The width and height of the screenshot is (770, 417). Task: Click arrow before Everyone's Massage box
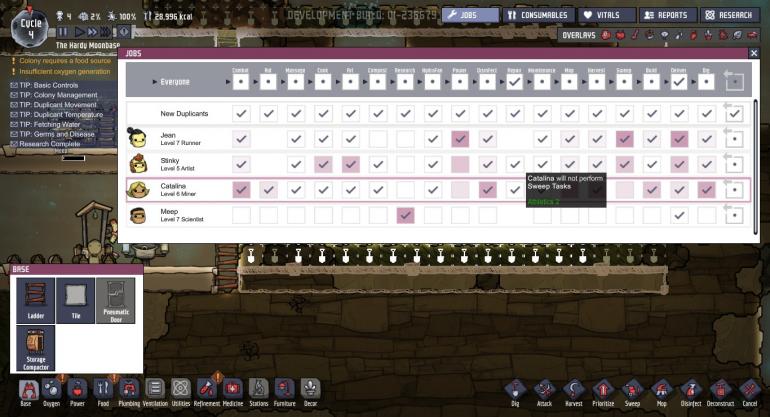pyautogui.click(x=283, y=82)
